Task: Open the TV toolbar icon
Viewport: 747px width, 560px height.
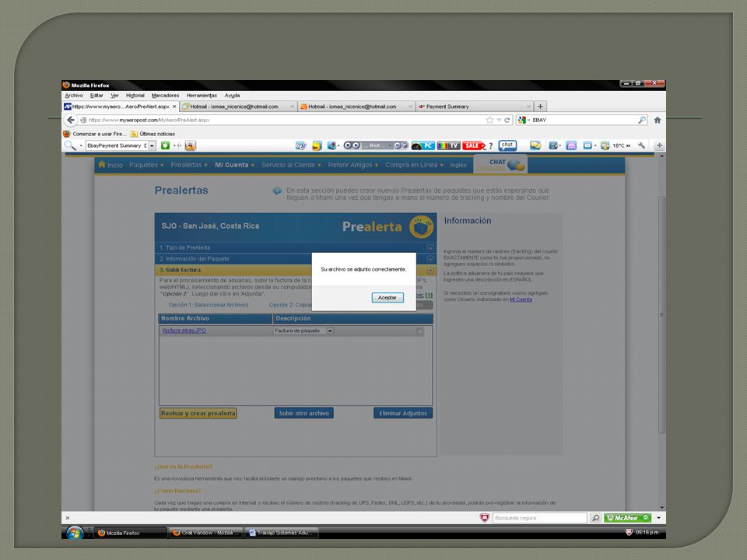Action: point(448,145)
